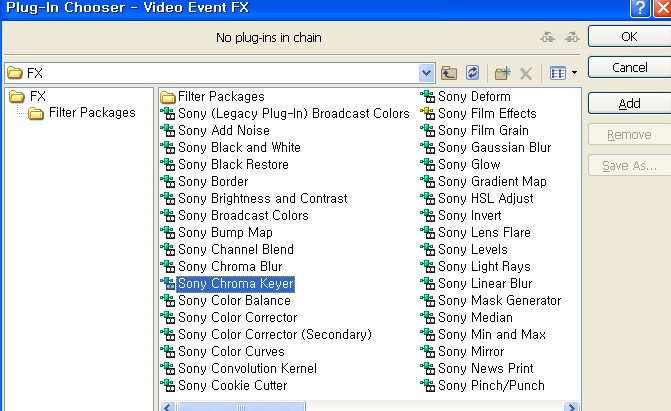Select the Sony Gaussian Blur plug-in icon

(x=428, y=148)
